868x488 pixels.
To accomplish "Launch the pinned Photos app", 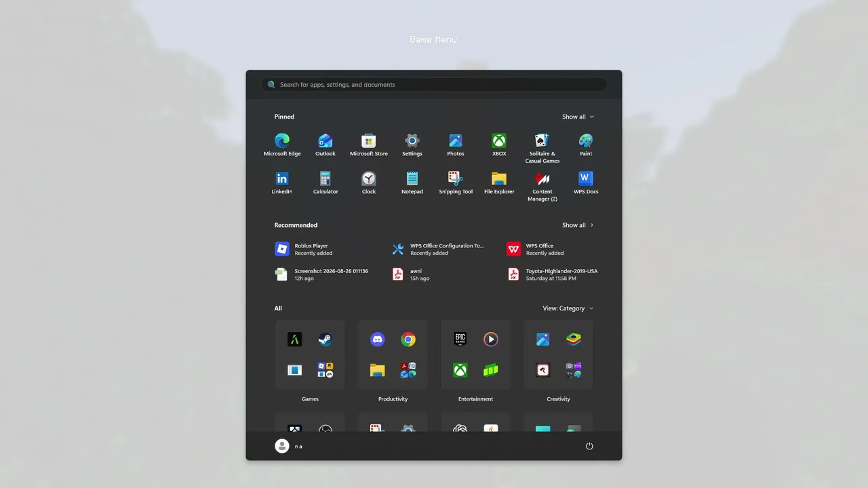I will (456, 145).
